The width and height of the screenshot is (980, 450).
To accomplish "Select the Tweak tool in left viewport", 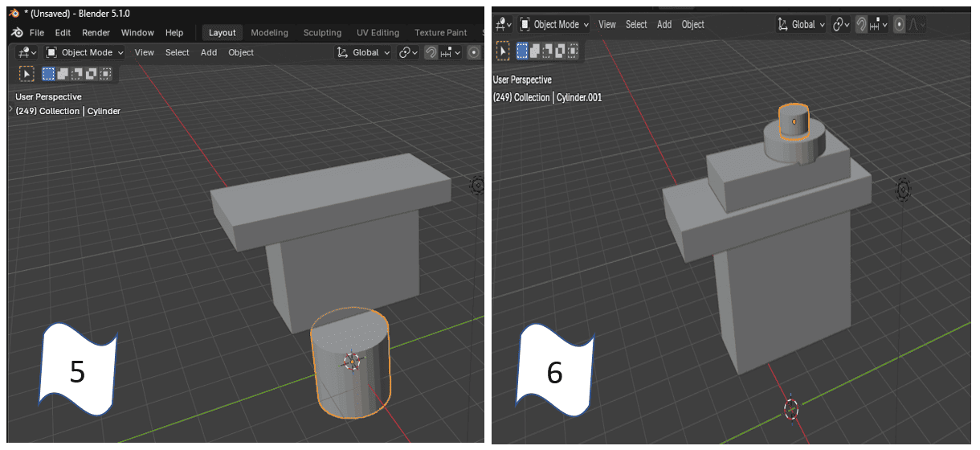I will point(27,74).
